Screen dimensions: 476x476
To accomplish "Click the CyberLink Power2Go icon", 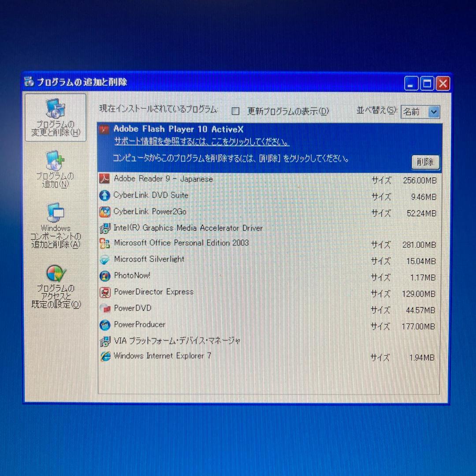I will tap(105, 212).
